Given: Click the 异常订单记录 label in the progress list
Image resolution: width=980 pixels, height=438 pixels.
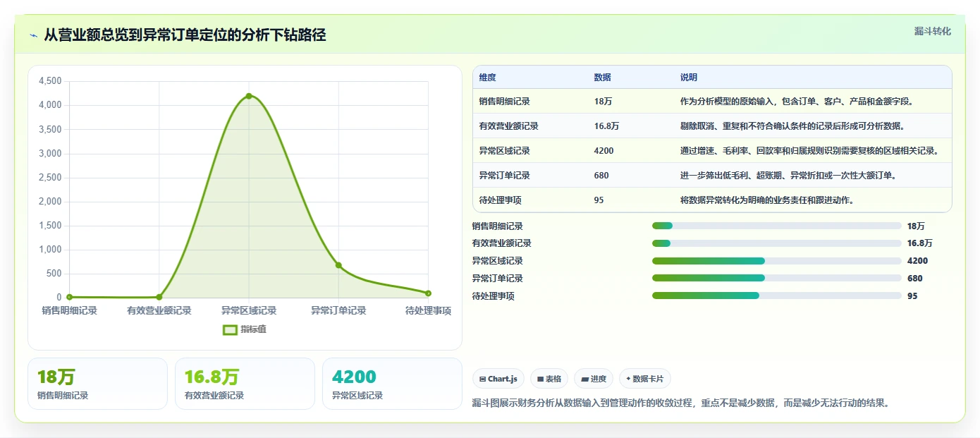Looking at the screenshot, I should pyautogui.click(x=498, y=279).
